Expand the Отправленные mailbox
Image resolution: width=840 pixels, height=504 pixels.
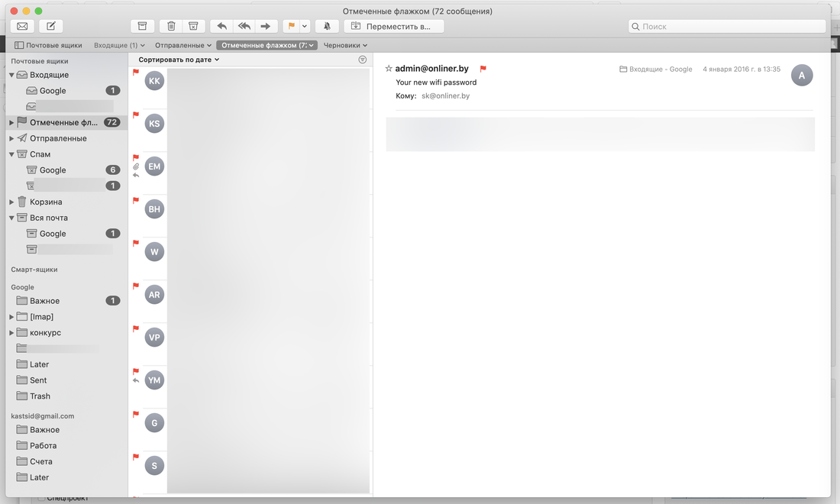(x=11, y=138)
